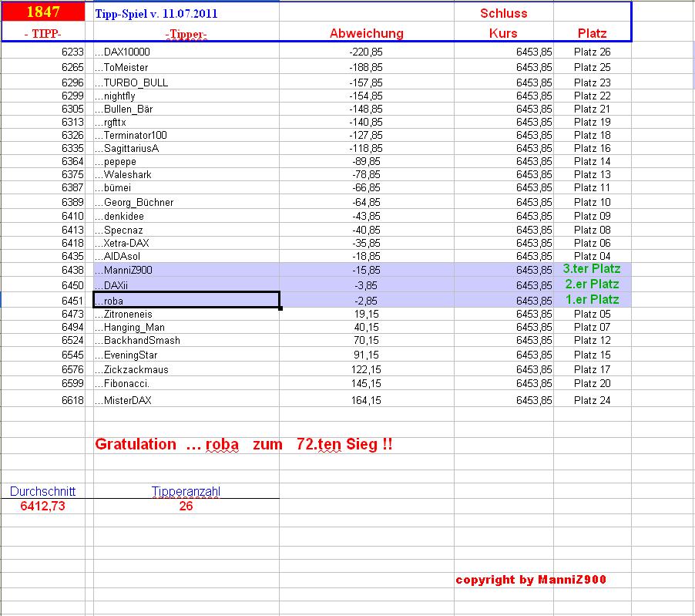Select the 'Platz' column header

pos(593,33)
